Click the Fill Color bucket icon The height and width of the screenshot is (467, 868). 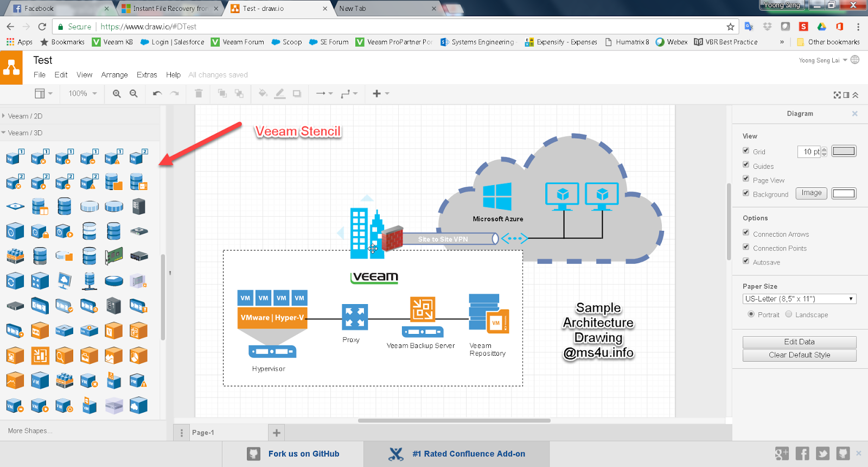pos(263,93)
